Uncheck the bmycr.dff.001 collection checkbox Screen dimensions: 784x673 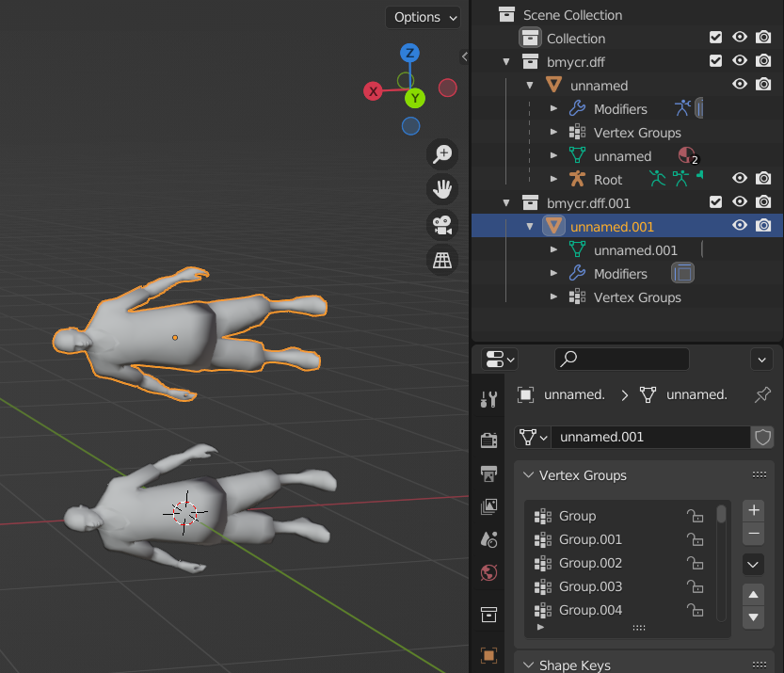715,202
